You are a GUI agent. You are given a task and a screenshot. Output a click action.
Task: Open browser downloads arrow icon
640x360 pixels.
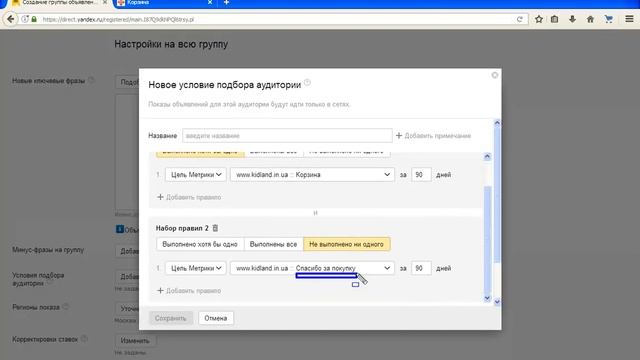pos(572,19)
